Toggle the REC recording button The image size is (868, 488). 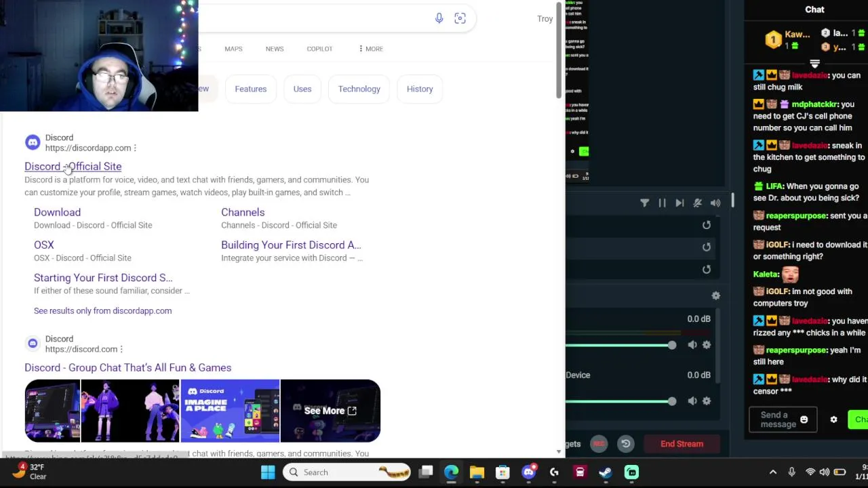click(x=599, y=444)
